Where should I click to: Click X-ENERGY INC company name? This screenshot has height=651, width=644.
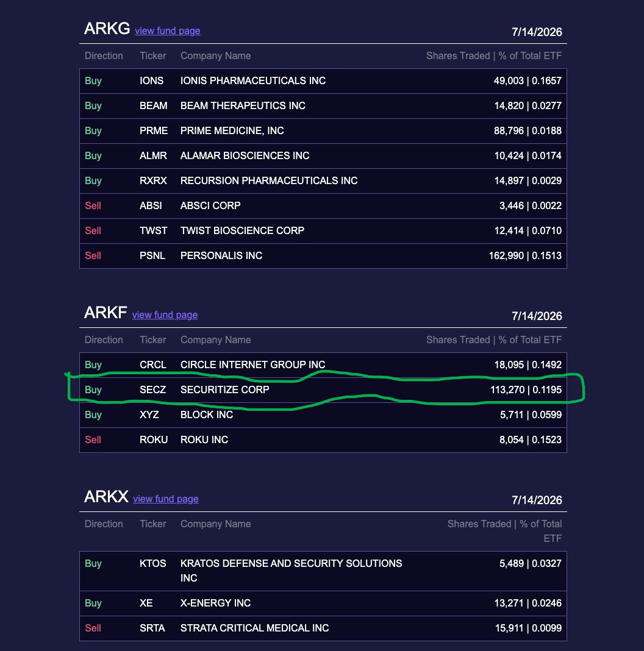coord(216,603)
